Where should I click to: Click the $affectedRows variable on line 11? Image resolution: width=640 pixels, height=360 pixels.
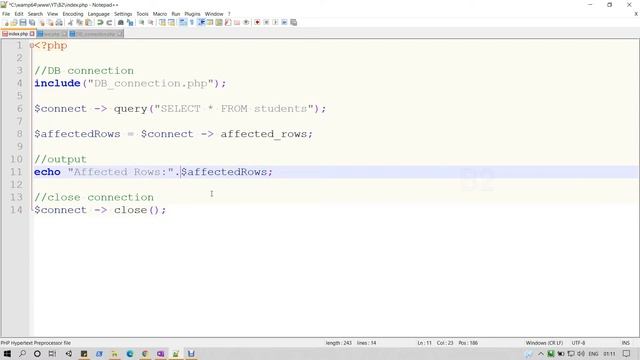point(224,172)
